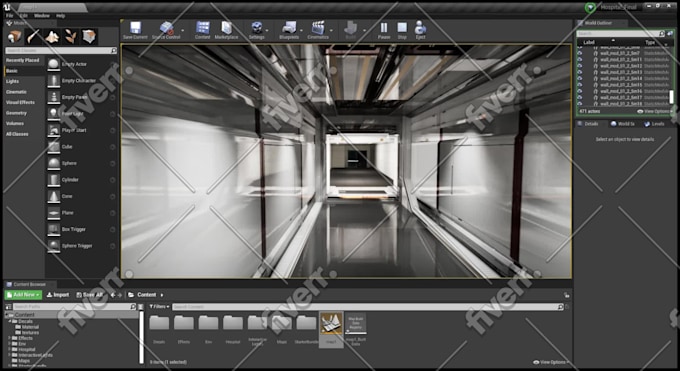Open the Add New dropdown
This screenshot has height=371, width=680.
coord(23,295)
